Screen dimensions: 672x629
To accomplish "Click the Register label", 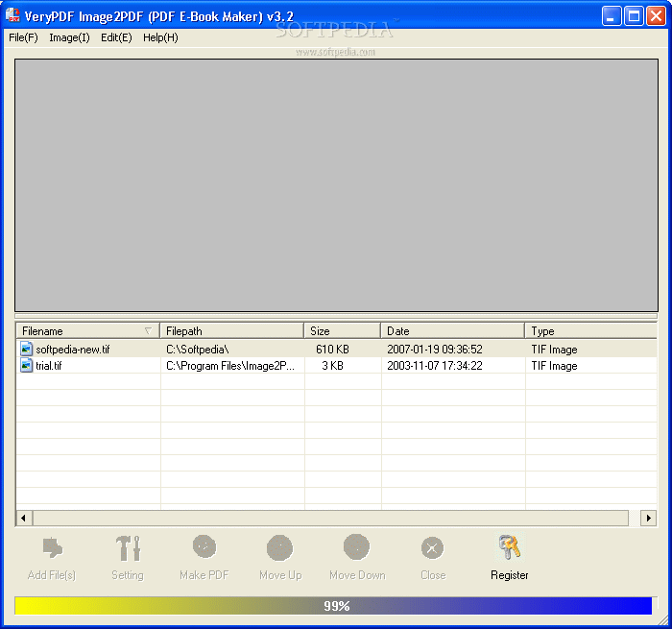I will 509,575.
